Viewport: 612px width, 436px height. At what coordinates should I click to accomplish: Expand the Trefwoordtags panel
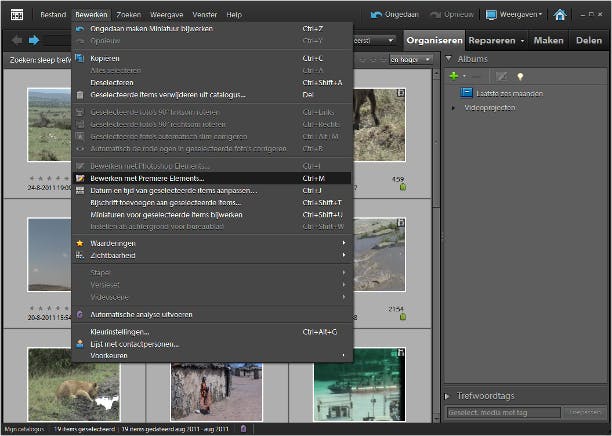coord(448,396)
